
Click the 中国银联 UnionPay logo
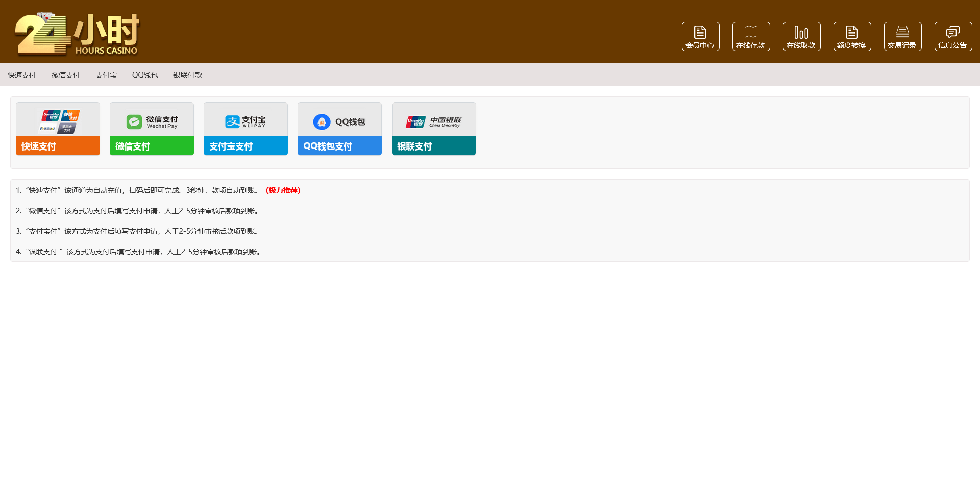coord(433,121)
